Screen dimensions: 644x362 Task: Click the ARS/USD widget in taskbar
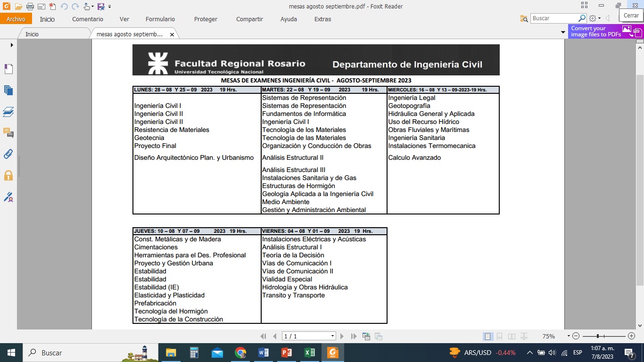[x=482, y=353]
